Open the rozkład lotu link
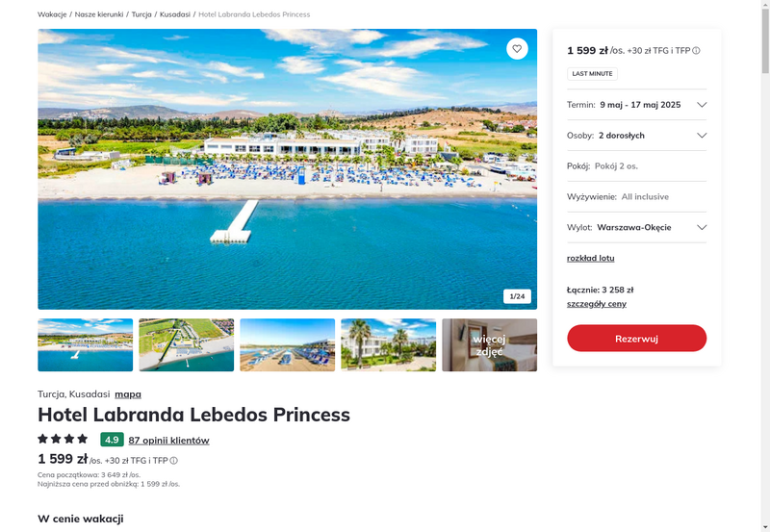This screenshot has width=770, height=532. pyautogui.click(x=590, y=258)
